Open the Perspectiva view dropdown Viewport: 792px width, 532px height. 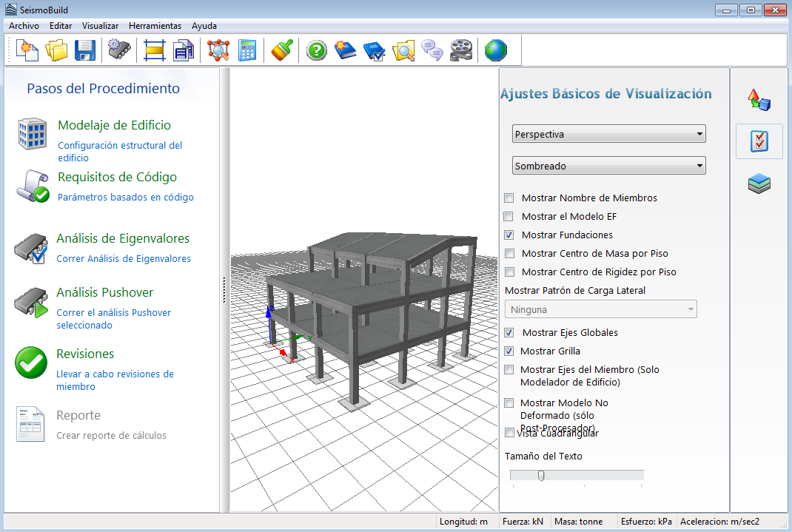coord(608,134)
